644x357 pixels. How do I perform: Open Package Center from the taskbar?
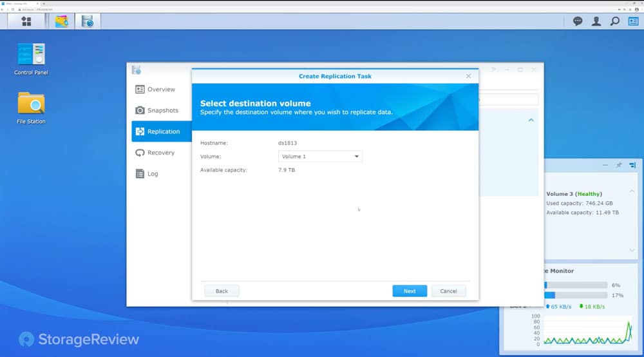[x=62, y=21]
